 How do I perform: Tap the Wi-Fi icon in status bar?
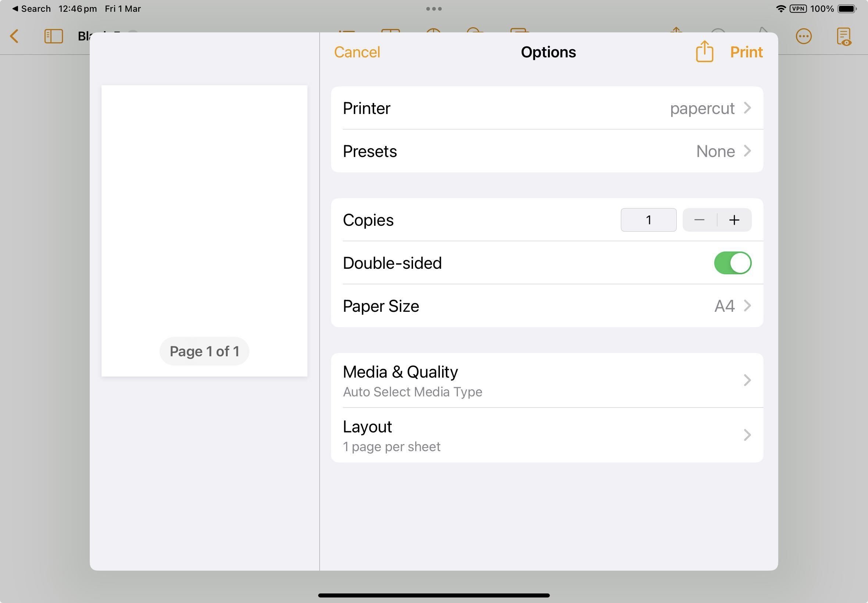tap(778, 8)
